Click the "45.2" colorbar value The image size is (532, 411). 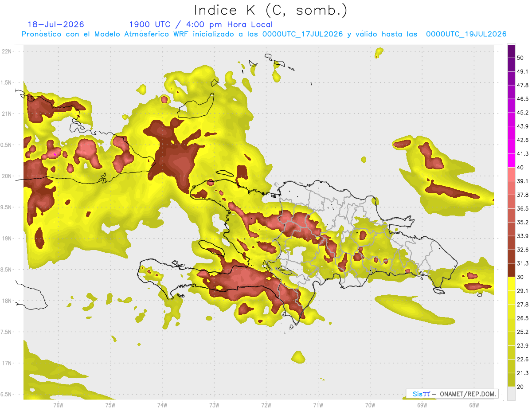pos(523,113)
